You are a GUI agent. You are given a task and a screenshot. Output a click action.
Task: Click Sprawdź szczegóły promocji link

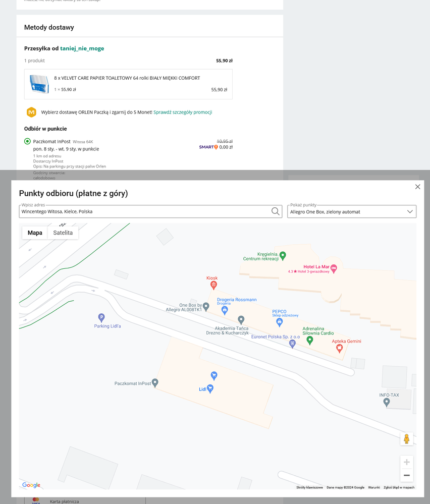[183, 112]
